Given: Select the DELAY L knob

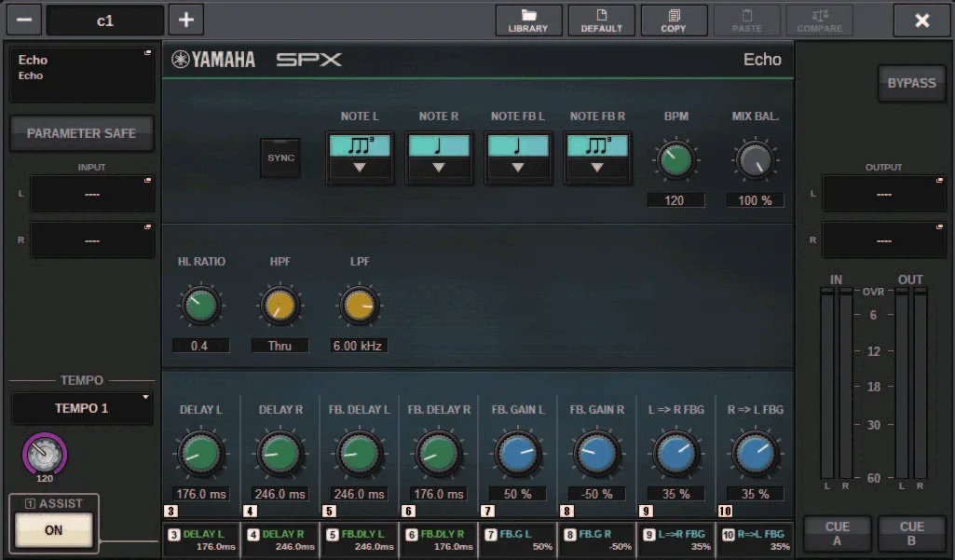Looking at the screenshot, I should pyautogui.click(x=201, y=454).
